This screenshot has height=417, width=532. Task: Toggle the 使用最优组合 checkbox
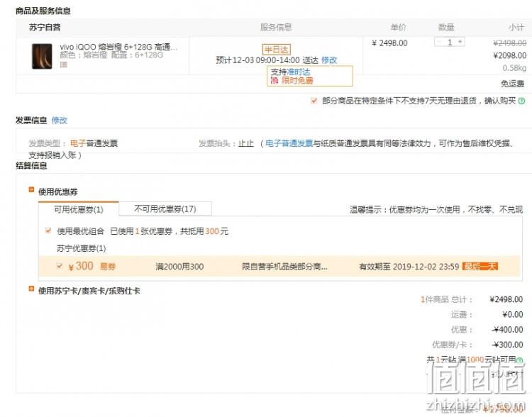tap(48, 230)
